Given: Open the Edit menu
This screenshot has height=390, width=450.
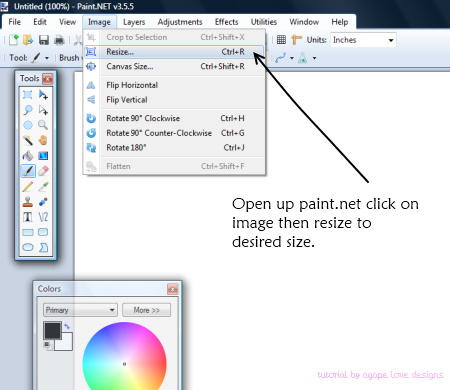Looking at the screenshot, I should [x=40, y=22].
